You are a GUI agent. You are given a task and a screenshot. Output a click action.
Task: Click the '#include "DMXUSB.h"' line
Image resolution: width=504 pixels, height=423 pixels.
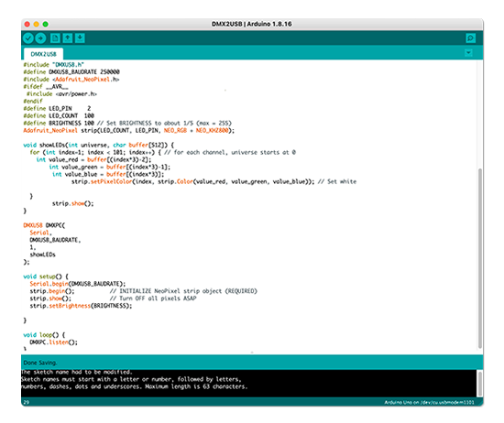53,65
